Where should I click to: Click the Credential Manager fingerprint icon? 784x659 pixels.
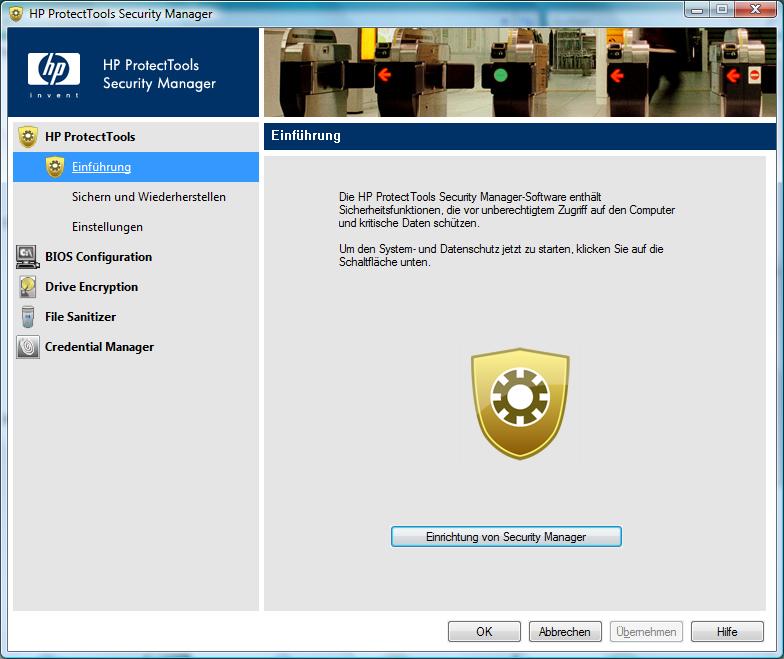[x=28, y=347]
